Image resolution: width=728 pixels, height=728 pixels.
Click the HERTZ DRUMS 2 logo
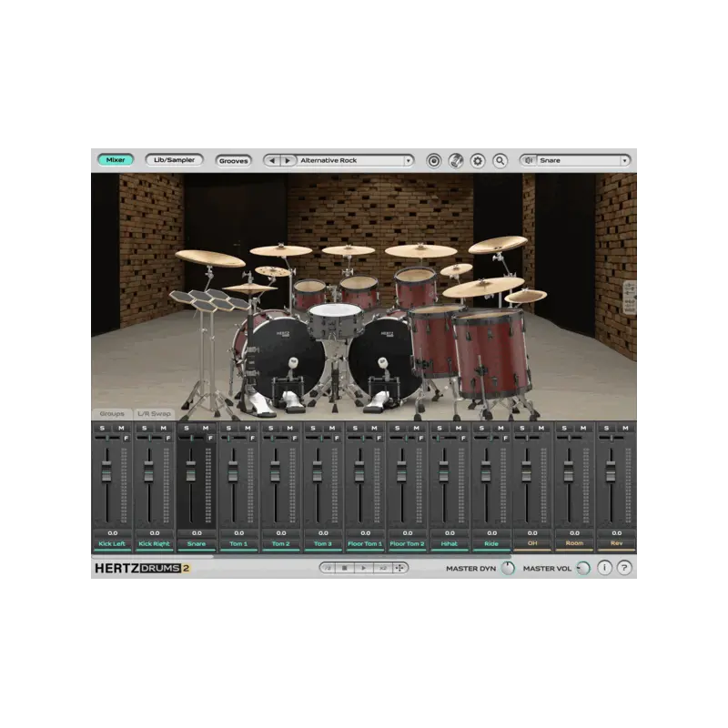pyautogui.click(x=142, y=568)
